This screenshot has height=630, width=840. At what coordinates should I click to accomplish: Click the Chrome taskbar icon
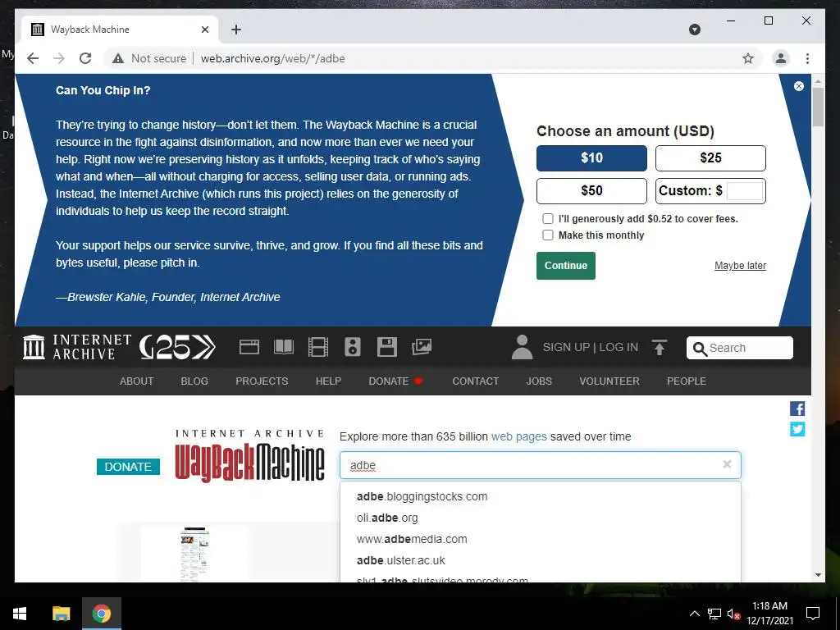pos(101,614)
